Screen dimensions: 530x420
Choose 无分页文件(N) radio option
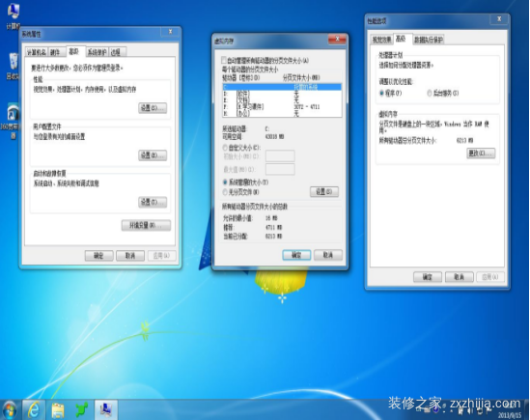point(225,192)
